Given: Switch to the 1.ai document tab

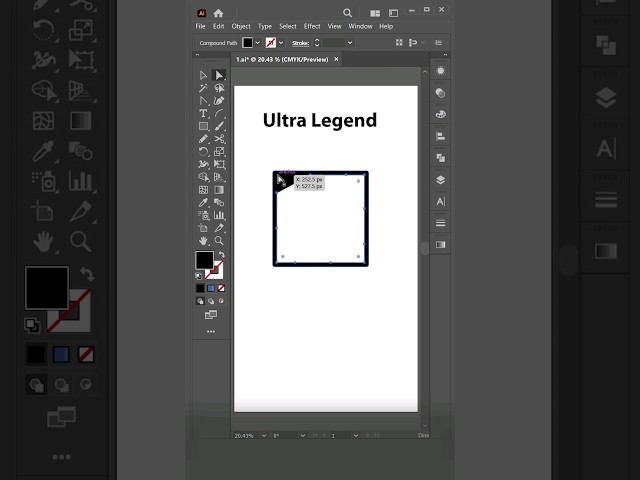Looking at the screenshot, I should [x=282, y=60].
